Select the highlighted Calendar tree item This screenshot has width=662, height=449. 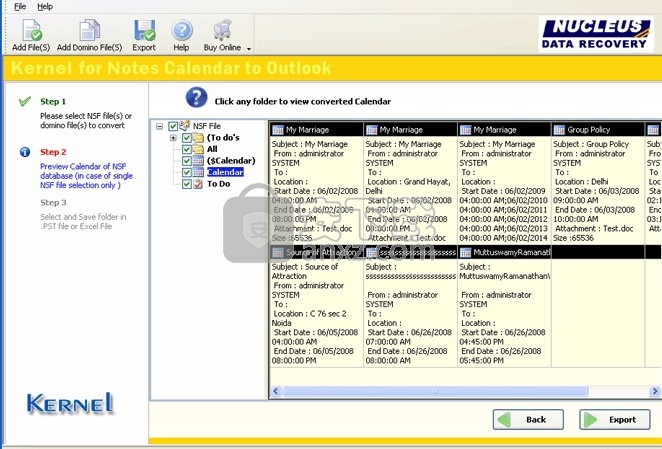tap(225, 172)
